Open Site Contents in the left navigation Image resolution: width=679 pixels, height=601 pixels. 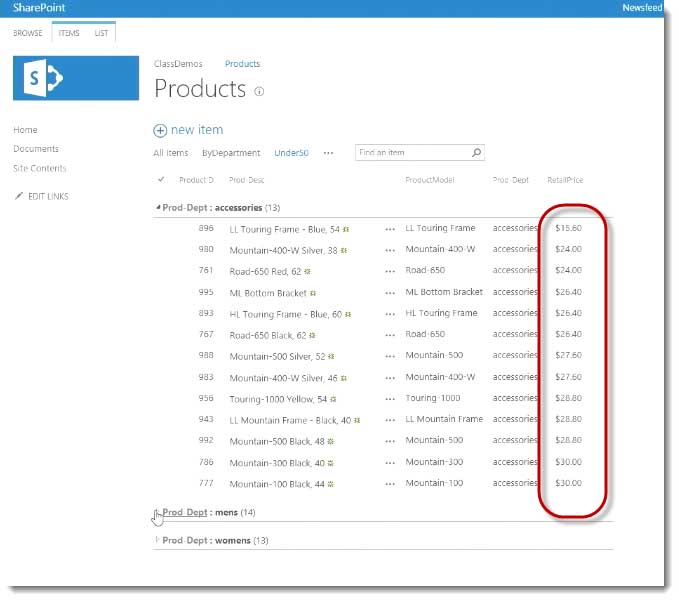click(39, 168)
